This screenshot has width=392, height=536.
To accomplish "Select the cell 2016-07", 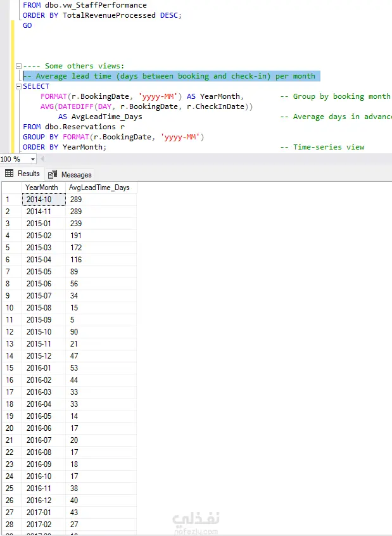I will (44, 440).
